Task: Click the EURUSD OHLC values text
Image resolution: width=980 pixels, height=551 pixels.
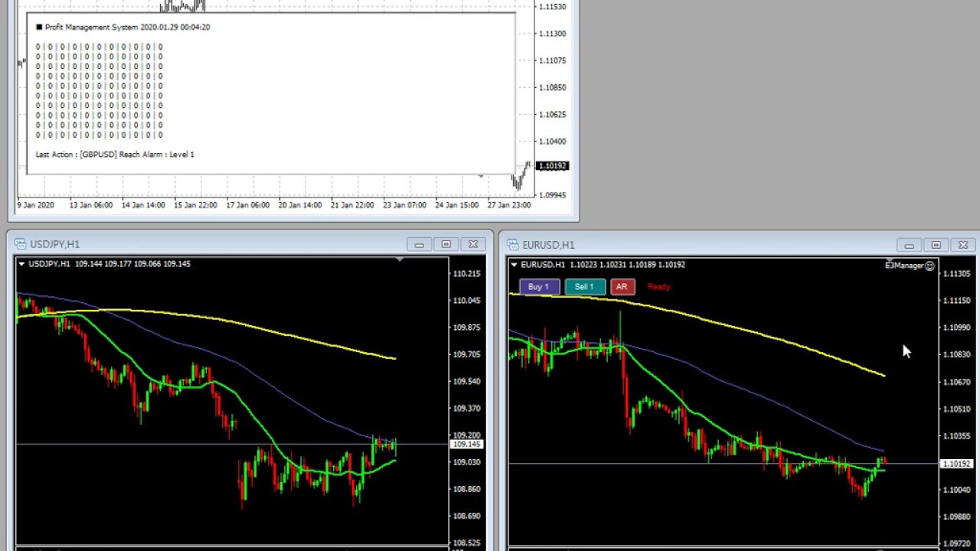Action: pyautogui.click(x=627, y=265)
